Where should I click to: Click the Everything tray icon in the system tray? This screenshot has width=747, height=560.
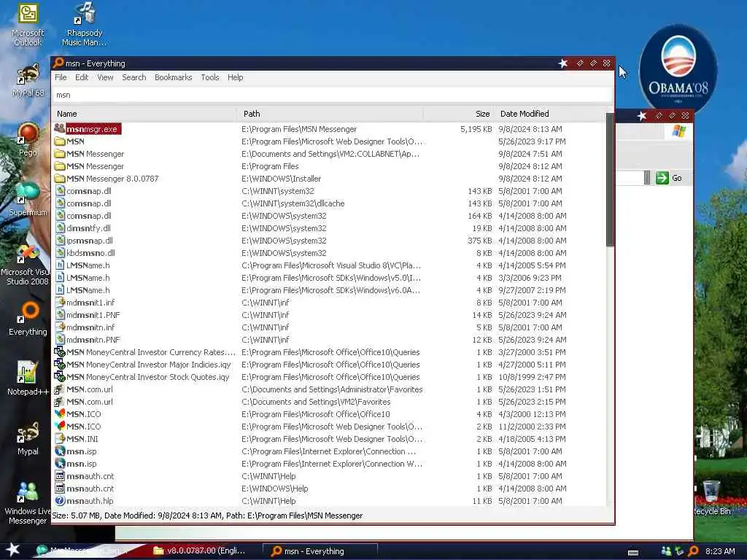(x=693, y=551)
